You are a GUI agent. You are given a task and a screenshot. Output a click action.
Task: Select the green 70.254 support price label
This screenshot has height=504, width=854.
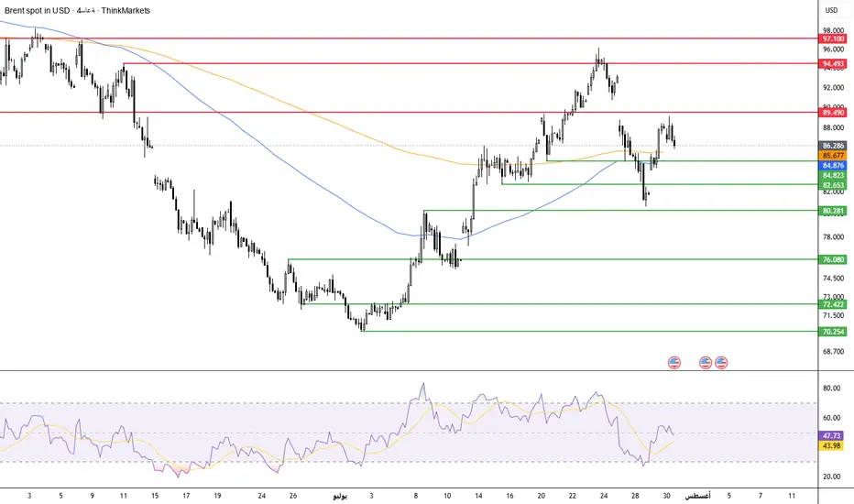pyautogui.click(x=833, y=332)
